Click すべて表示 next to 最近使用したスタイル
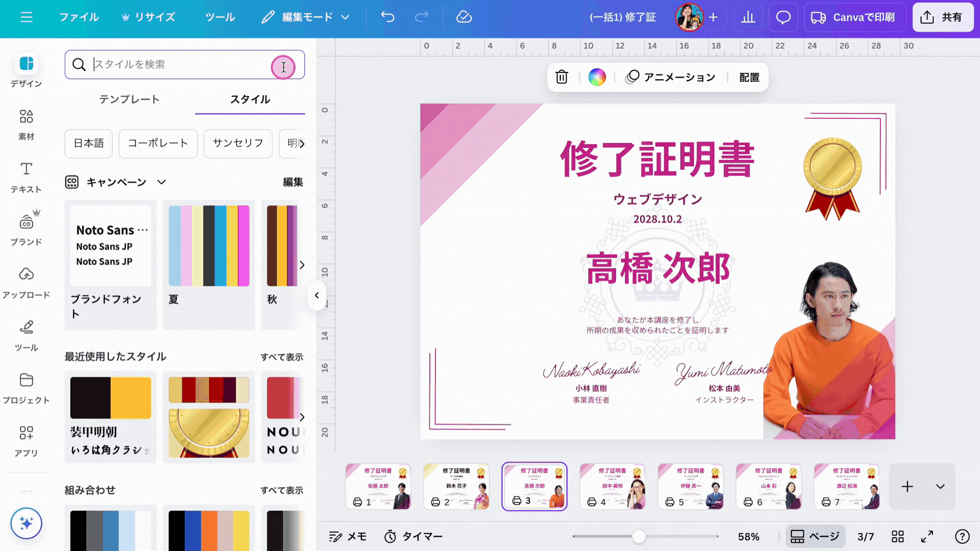980x551 pixels. click(281, 357)
